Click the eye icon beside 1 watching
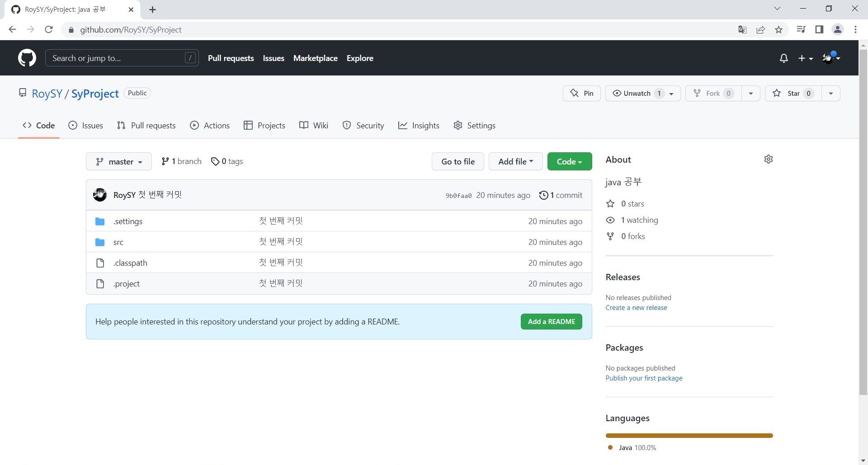868x465 pixels. point(610,220)
